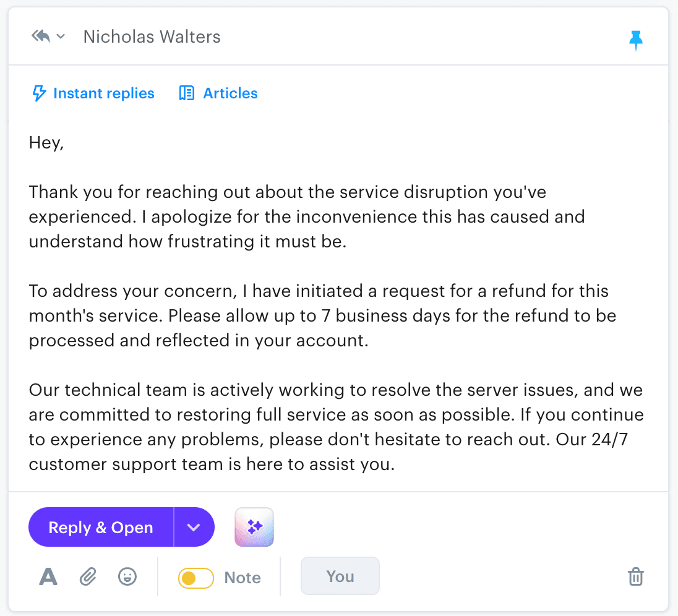Open the AI assist sparkles tool
This screenshot has width=678, height=616.
point(254,527)
